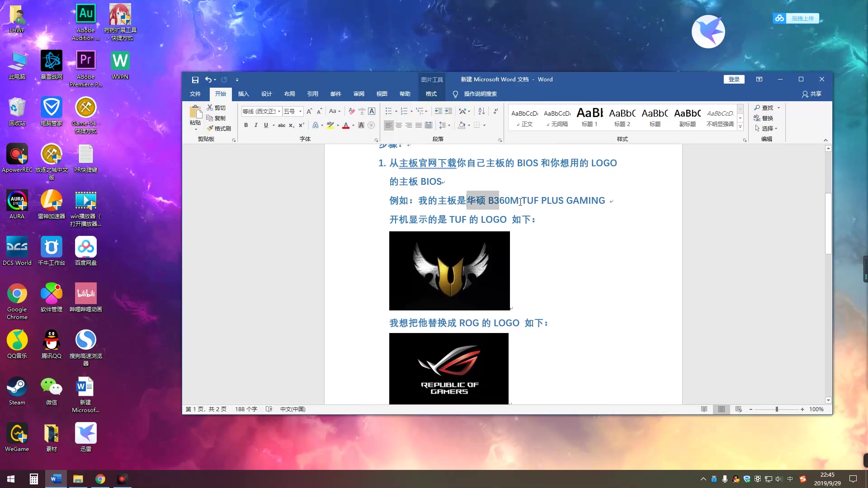Open the font name combo box
Viewport: 868px width, 488px height.
point(261,111)
